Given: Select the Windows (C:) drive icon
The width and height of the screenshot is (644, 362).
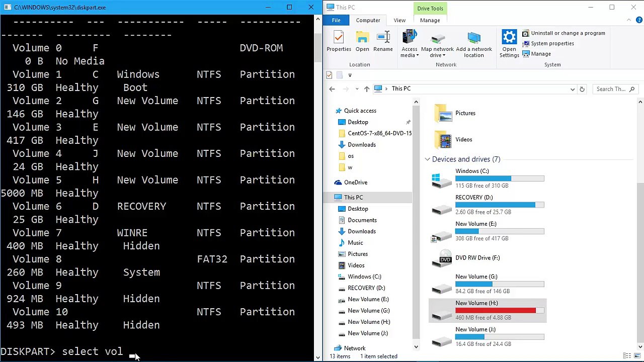Looking at the screenshot, I should tap(442, 180).
